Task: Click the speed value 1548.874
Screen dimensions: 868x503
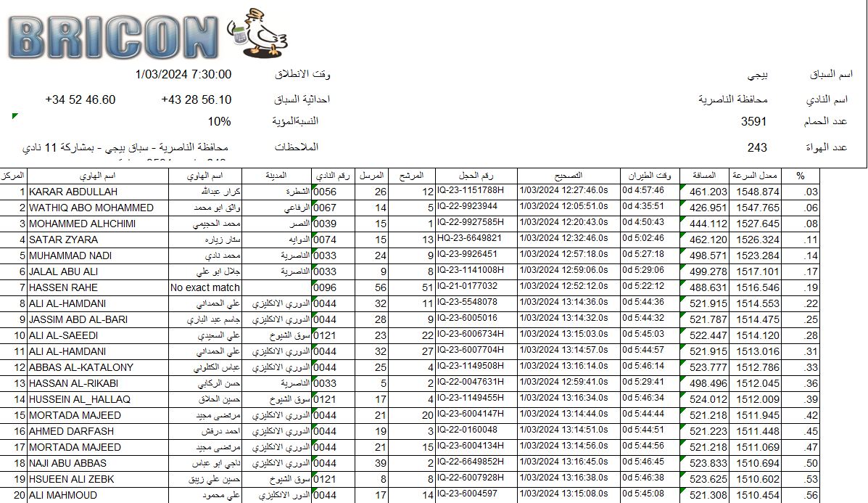Action: point(756,192)
